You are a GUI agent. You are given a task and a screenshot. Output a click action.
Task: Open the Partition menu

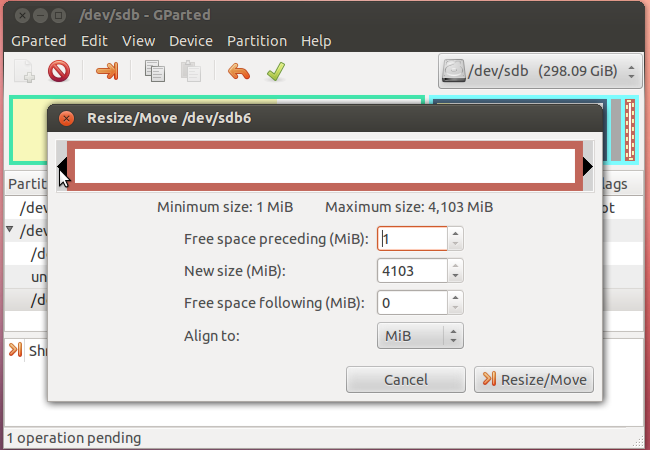(257, 41)
